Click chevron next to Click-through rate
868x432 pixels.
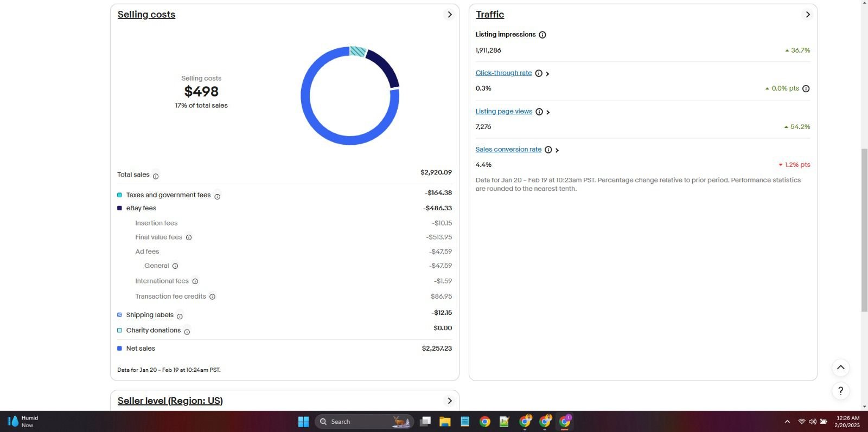pos(547,74)
